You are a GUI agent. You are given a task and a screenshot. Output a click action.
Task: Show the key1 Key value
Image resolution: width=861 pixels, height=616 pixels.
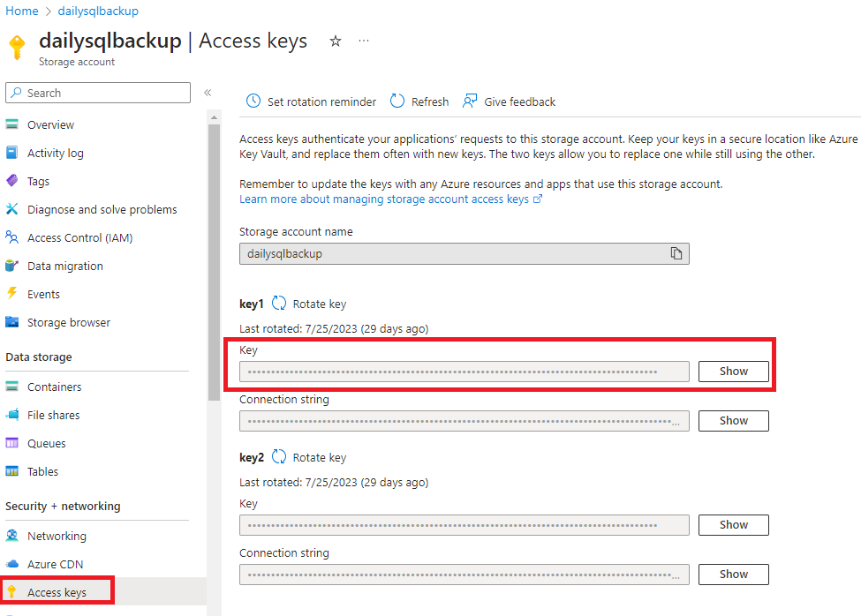click(734, 372)
